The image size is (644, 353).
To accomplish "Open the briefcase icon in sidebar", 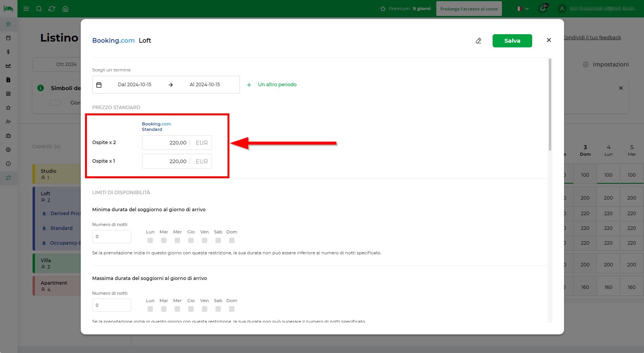I will coord(8,136).
